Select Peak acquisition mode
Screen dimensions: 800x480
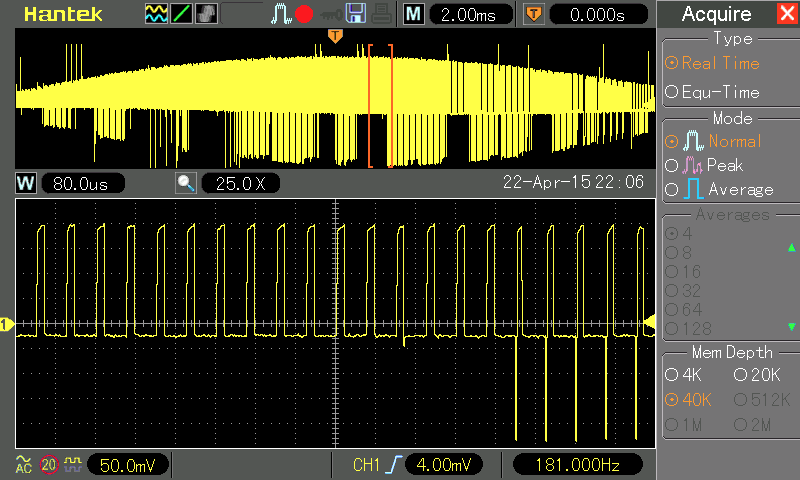pyautogui.click(x=704, y=165)
